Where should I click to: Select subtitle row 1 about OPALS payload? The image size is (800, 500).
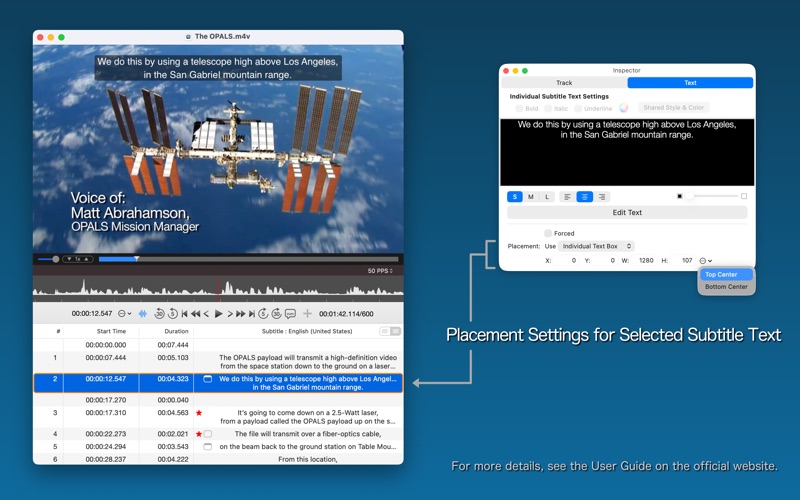click(x=218, y=362)
